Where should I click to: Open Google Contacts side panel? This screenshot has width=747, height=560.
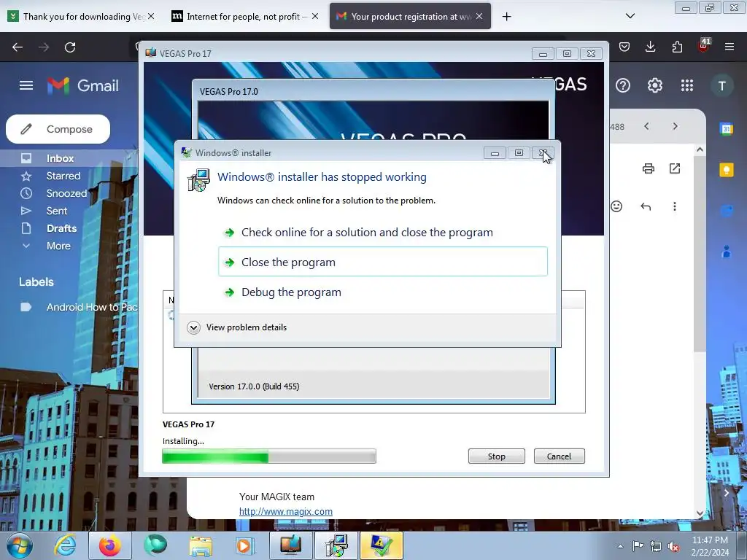[x=727, y=251]
